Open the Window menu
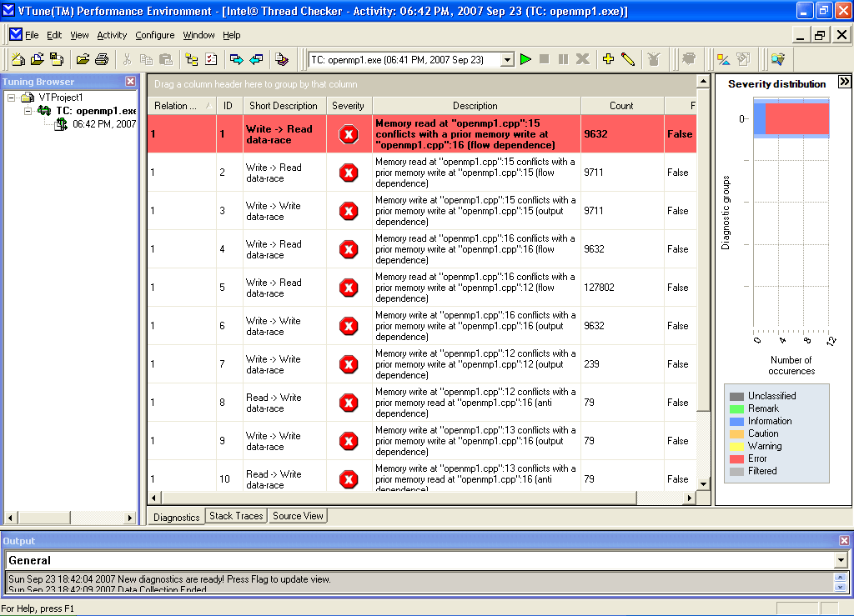This screenshot has height=616, width=854. 198,35
